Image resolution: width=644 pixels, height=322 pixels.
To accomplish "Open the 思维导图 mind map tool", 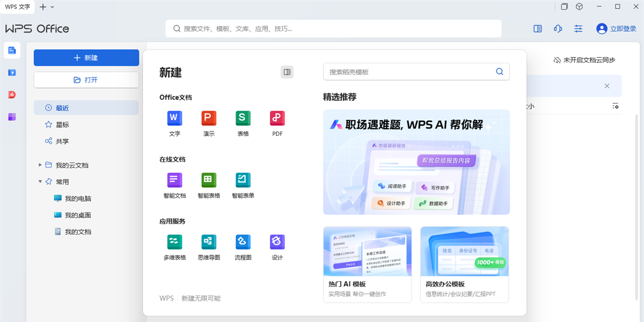I will [x=209, y=247].
